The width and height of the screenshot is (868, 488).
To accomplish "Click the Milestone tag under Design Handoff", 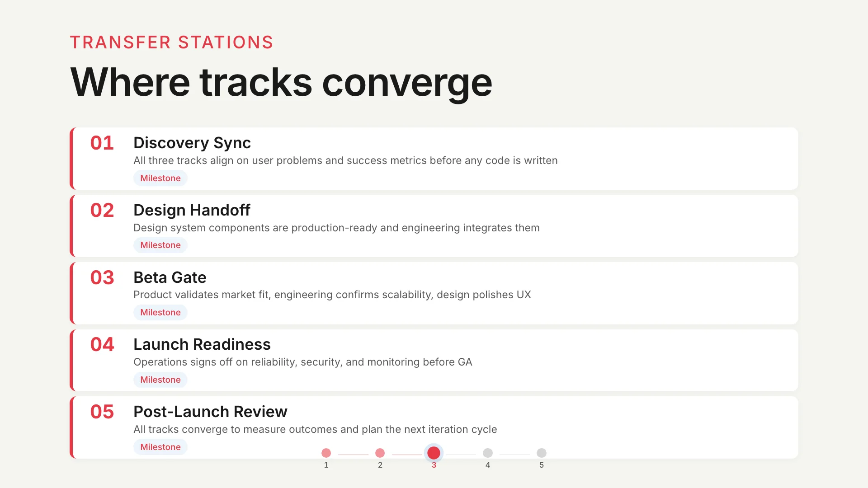I will coord(160,245).
